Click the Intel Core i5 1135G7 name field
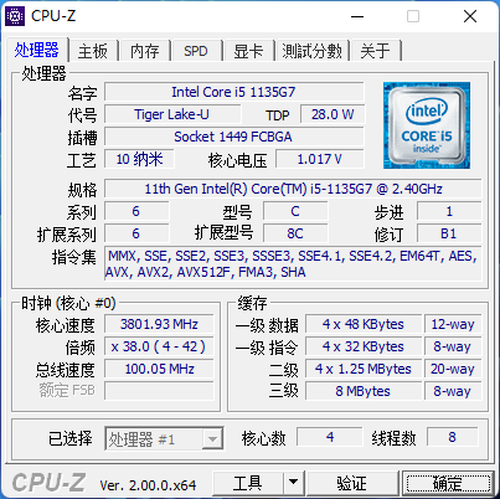Viewport: 500px width, 499px height. click(234, 92)
